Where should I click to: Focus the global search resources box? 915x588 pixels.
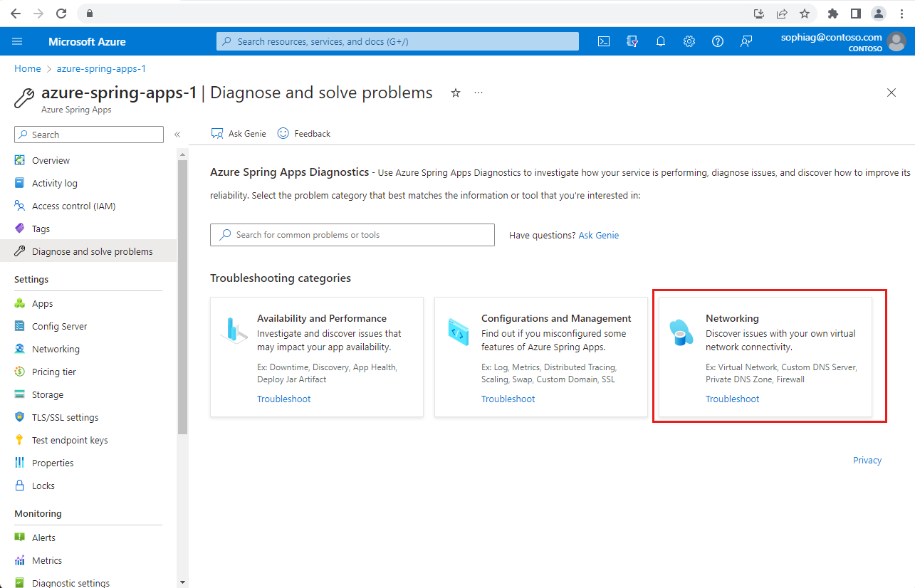(x=397, y=41)
